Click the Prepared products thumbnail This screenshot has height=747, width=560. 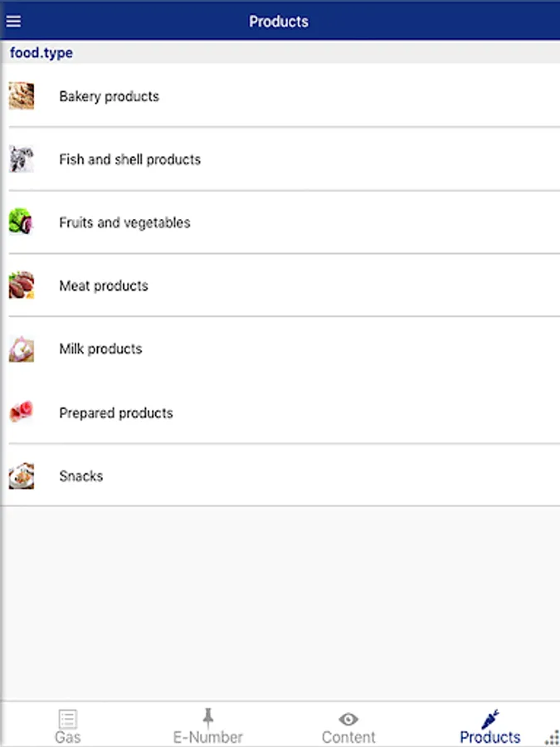point(22,413)
